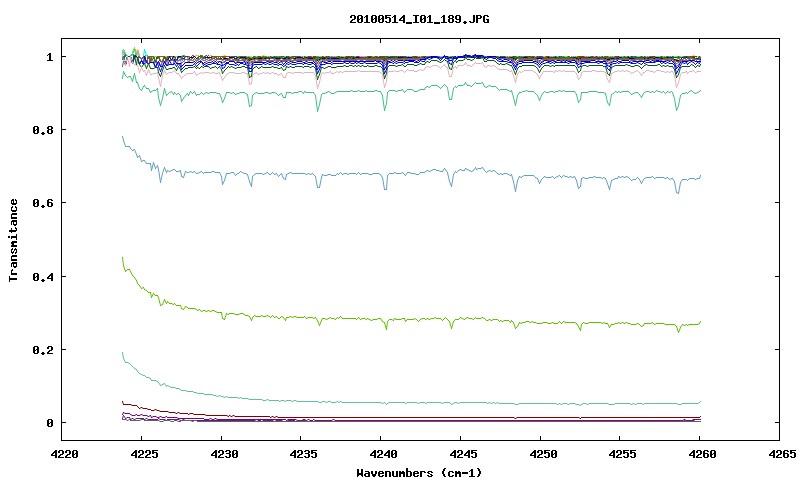Click the y-axis tick label 1
800x480 pixels.
pos(49,57)
